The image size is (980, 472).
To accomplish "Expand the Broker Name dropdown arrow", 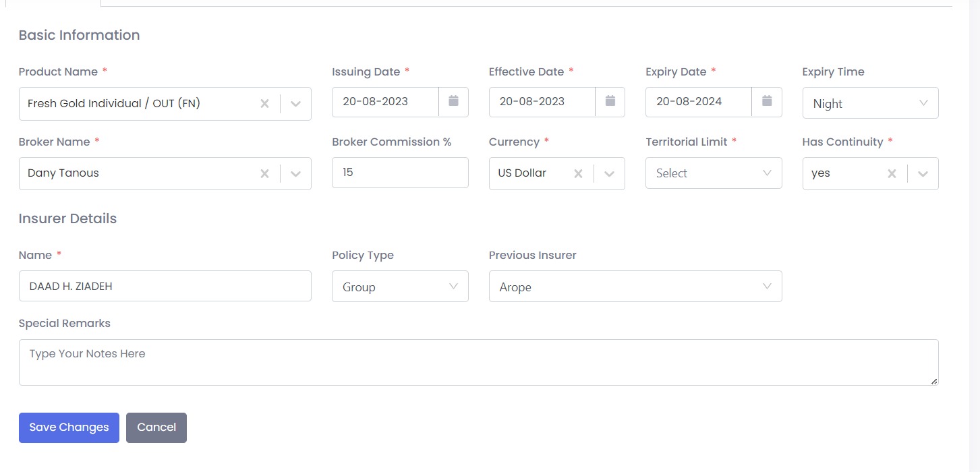I will pyautogui.click(x=295, y=174).
